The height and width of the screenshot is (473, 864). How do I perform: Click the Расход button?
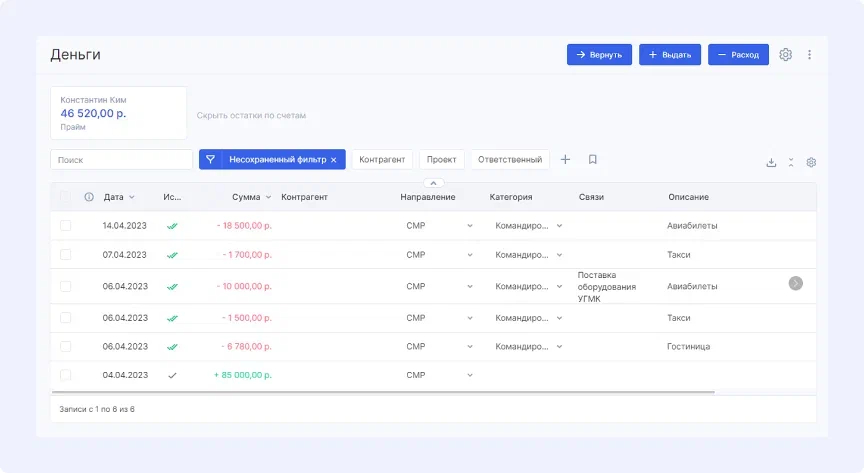[x=738, y=55]
